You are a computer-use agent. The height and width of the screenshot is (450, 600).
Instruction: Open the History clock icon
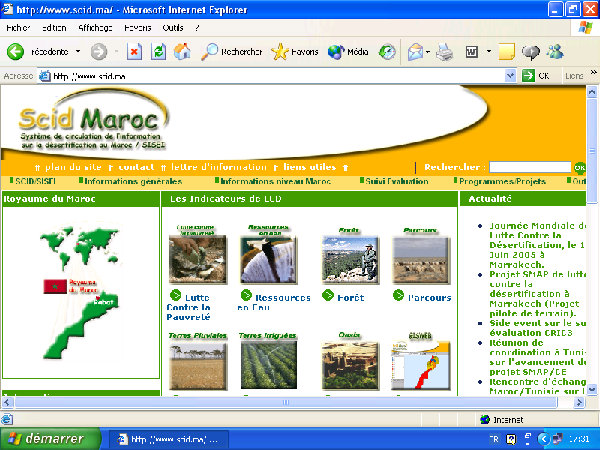pyautogui.click(x=387, y=52)
